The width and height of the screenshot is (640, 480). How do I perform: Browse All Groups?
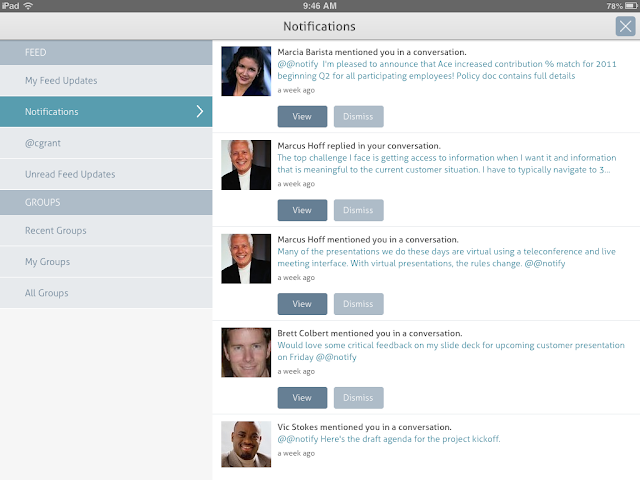click(x=106, y=293)
